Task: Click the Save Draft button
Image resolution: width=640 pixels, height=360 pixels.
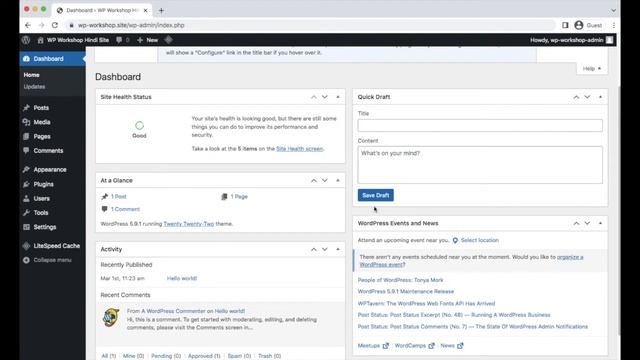Action: pyautogui.click(x=376, y=196)
